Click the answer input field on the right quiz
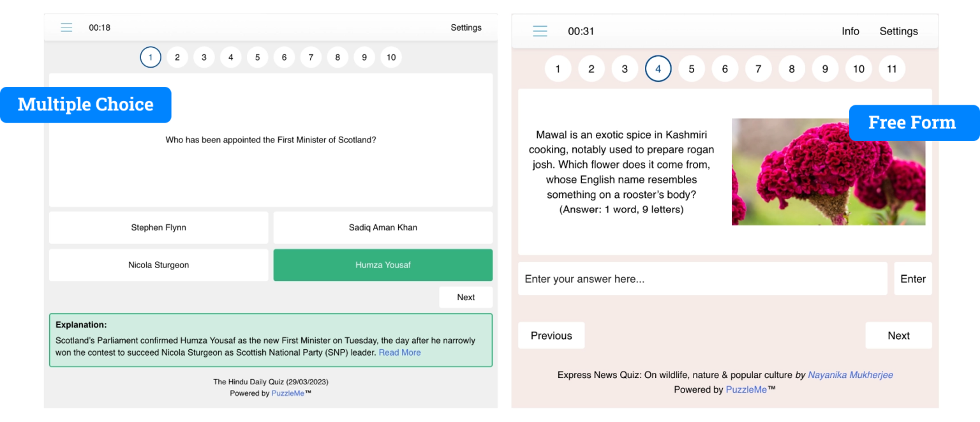 tap(702, 278)
